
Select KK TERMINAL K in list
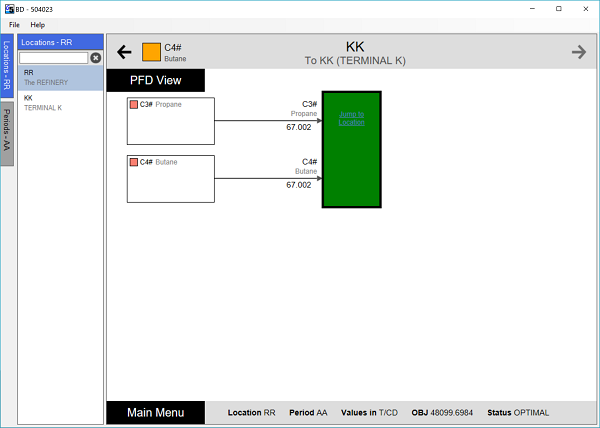(x=60, y=102)
